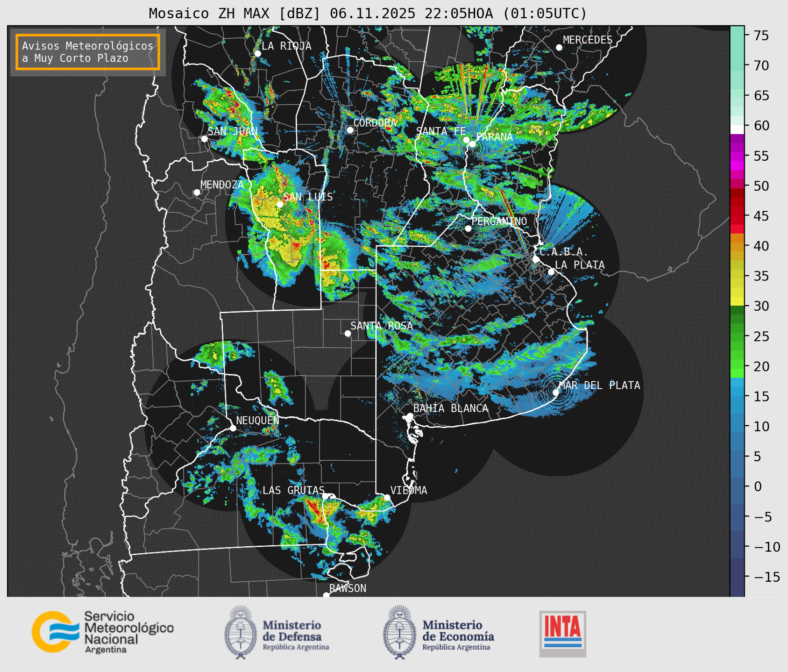Viewport: 788px width, 672px height.
Task: Click the SANTA FE city marker dot
Action: point(466,140)
